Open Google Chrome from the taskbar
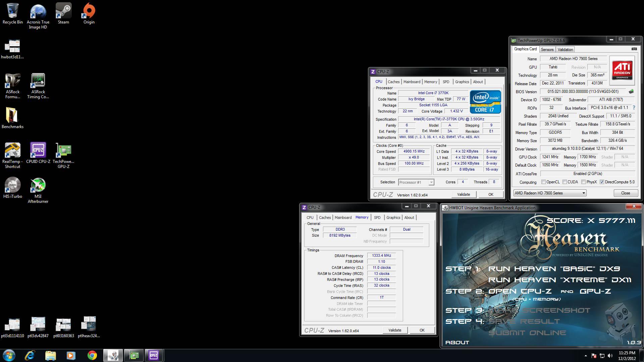This screenshot has width=644, height=362. tap(92, 355)
